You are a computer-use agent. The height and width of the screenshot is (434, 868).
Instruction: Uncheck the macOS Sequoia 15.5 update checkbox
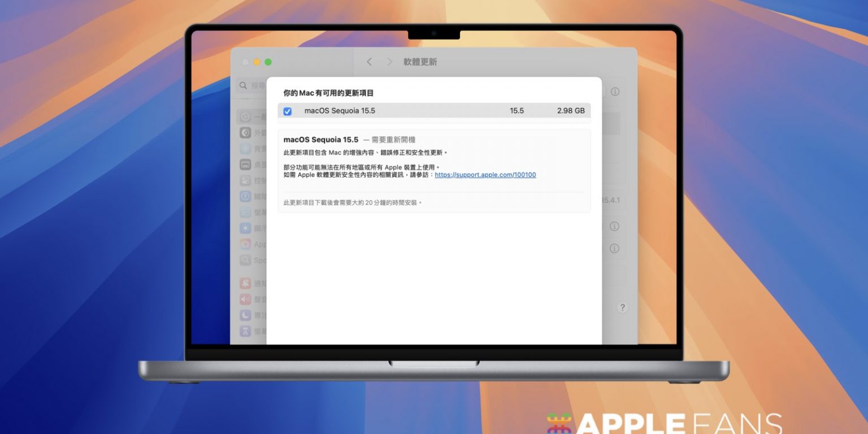287,111
